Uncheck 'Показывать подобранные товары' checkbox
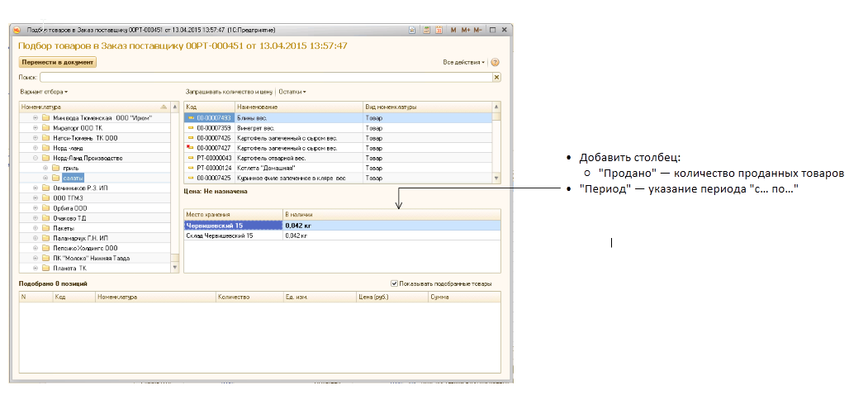The width and height of the screenshot is (868, 395). (394, 283)
